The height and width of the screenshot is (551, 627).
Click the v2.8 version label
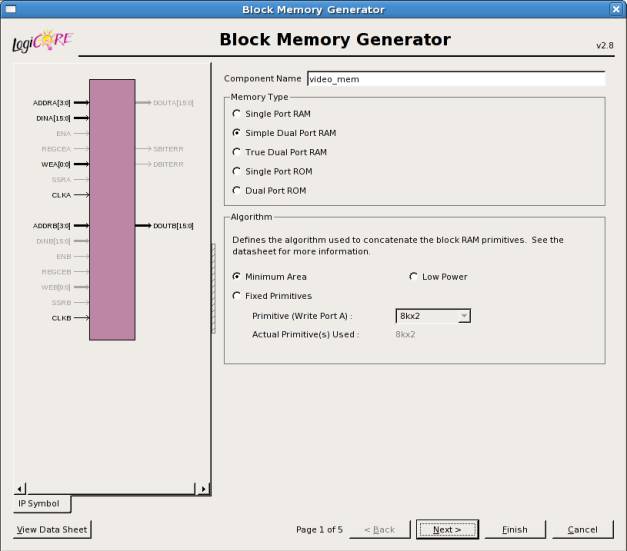tap(604, 45)
